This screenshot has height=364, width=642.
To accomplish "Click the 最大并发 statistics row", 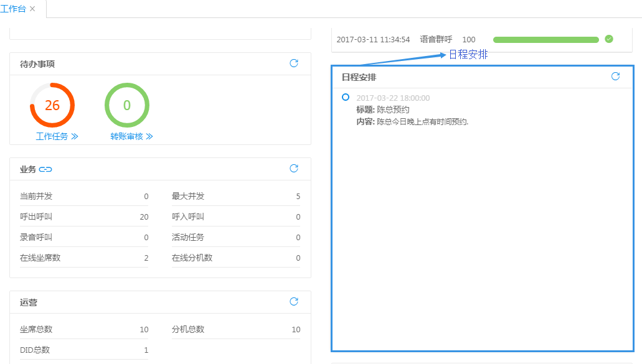I will 235,197.
